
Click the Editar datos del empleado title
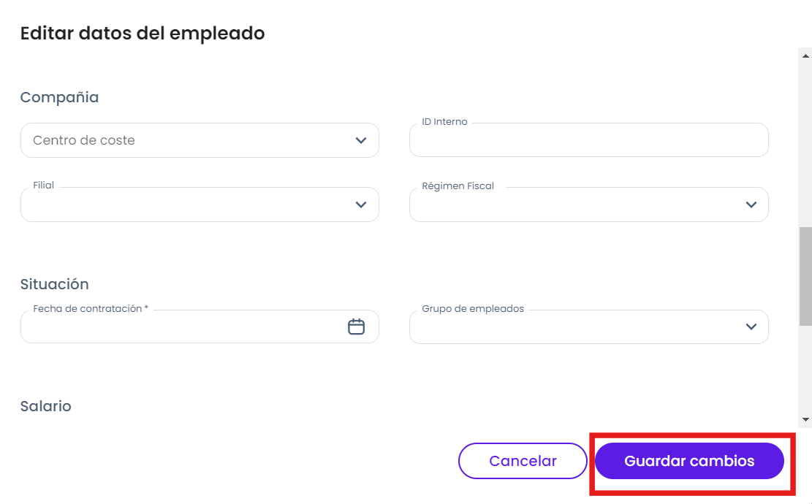[143, 33]
